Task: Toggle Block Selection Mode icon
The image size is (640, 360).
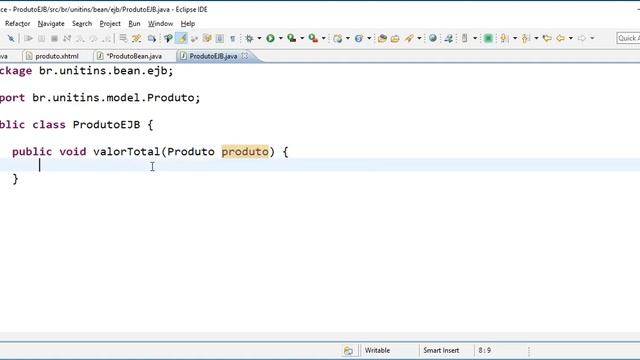Action: click(x=220, y=38)
